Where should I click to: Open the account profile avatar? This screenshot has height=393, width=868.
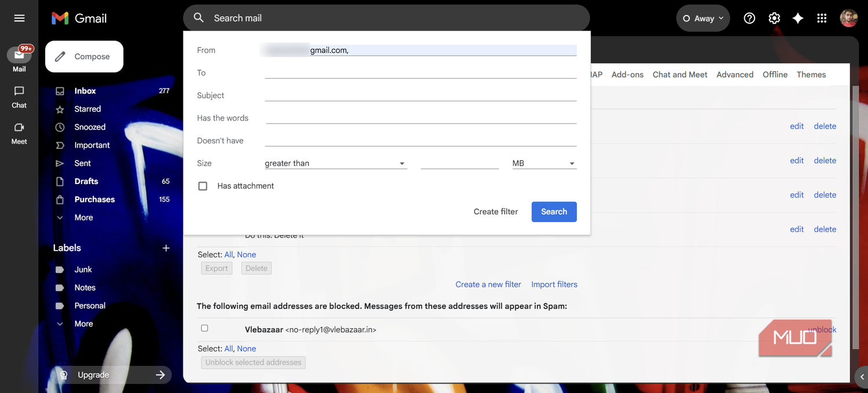(x=849, y=18)
